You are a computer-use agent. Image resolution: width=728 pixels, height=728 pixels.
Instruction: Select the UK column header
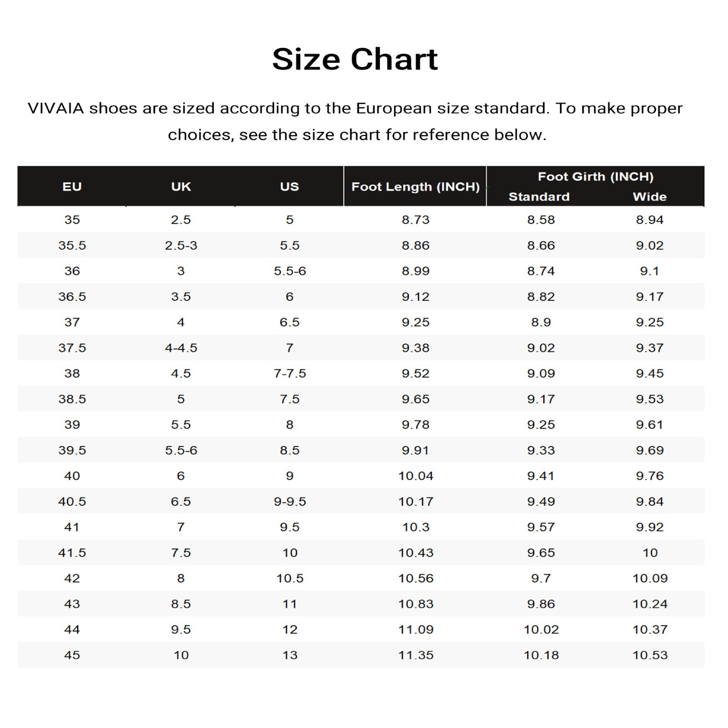pos(181,187)
